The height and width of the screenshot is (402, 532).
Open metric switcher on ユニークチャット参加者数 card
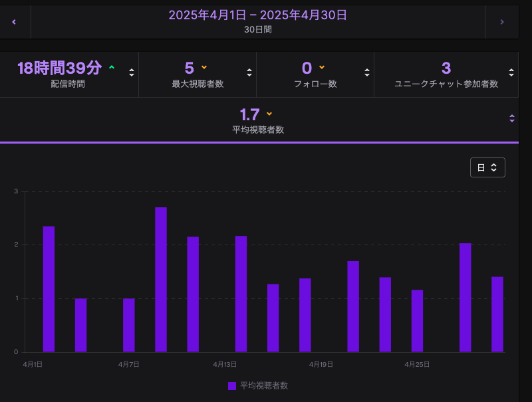pyautogui.click(x=511, y=72)
